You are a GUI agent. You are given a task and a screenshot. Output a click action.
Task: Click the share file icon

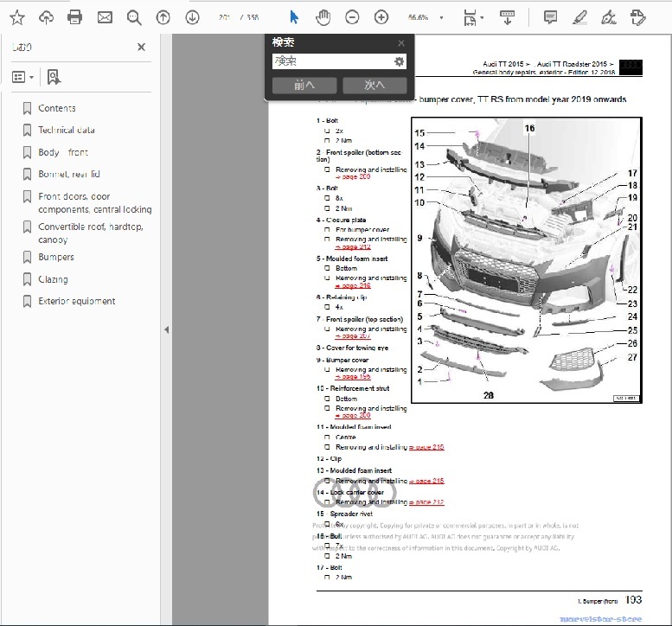point(637,17)
